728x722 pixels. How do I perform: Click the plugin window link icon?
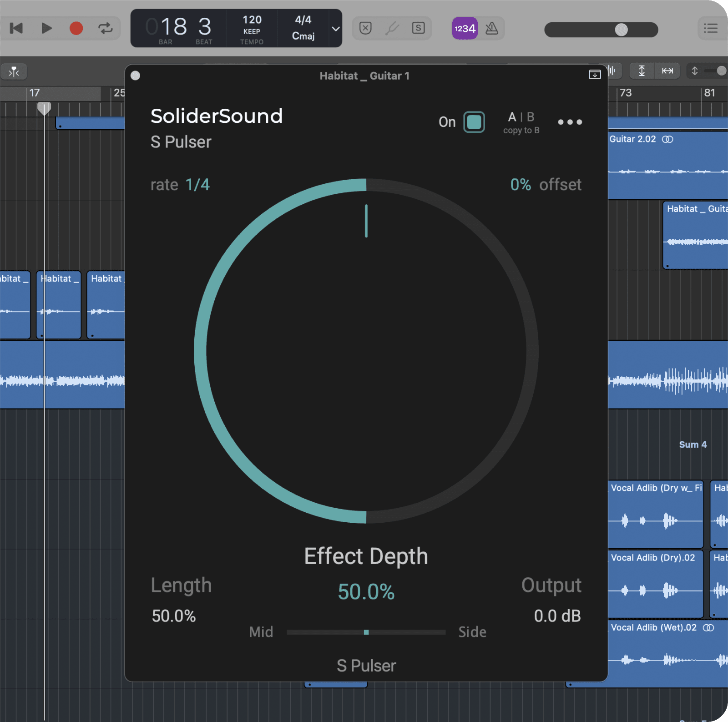594,75
